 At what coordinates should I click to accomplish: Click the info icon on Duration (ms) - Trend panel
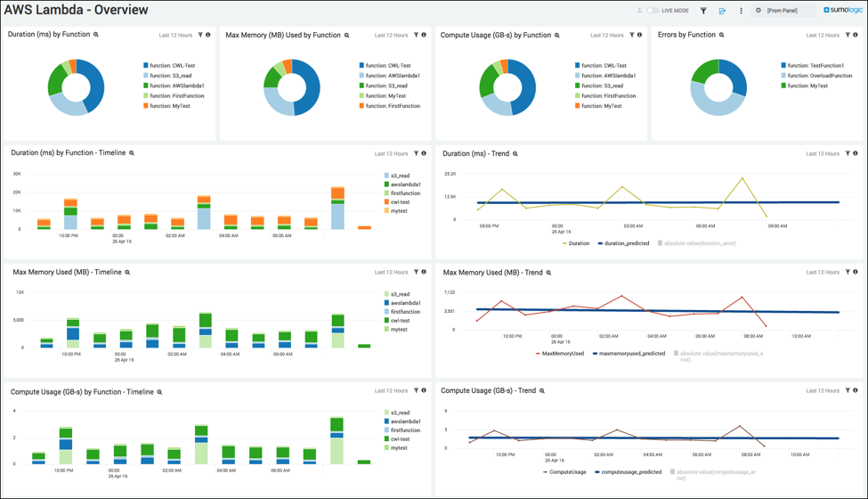point(856,153)
